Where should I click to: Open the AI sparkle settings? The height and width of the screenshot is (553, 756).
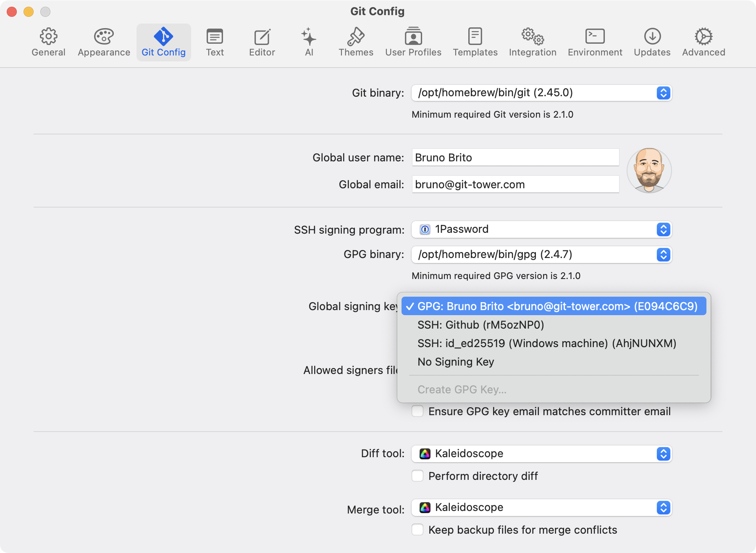tap(309, 42)
